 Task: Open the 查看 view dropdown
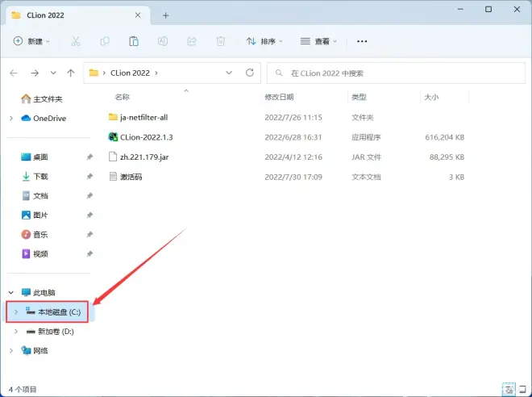pos(318,41)
